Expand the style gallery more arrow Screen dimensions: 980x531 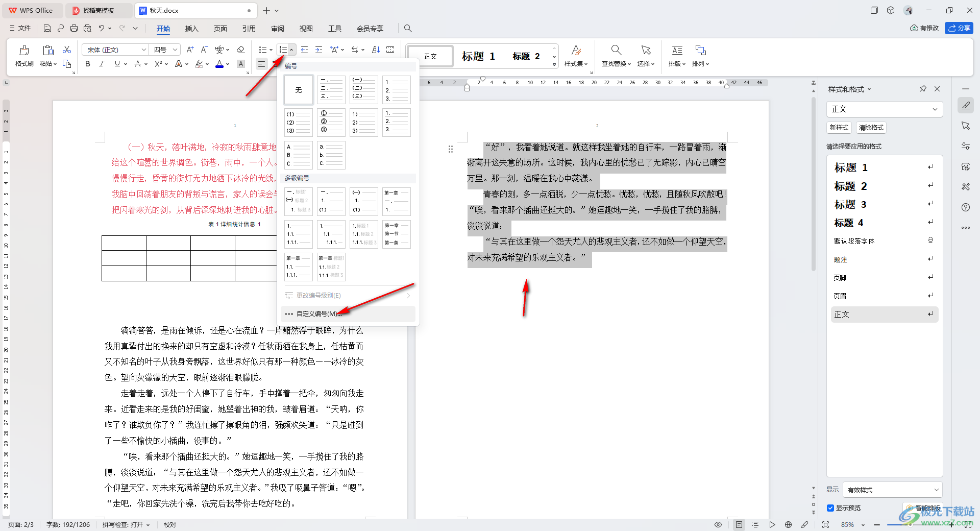tap(554, 65)
